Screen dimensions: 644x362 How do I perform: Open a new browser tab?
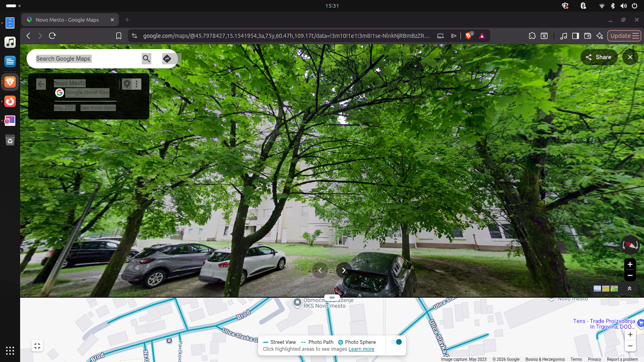[127, 20]
